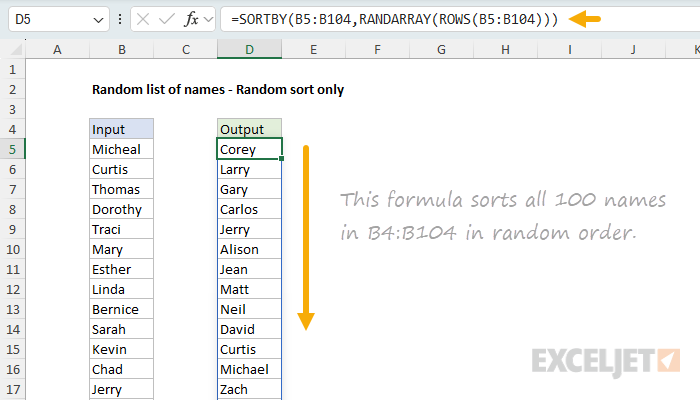Select row 10 header

click(12, 249)
